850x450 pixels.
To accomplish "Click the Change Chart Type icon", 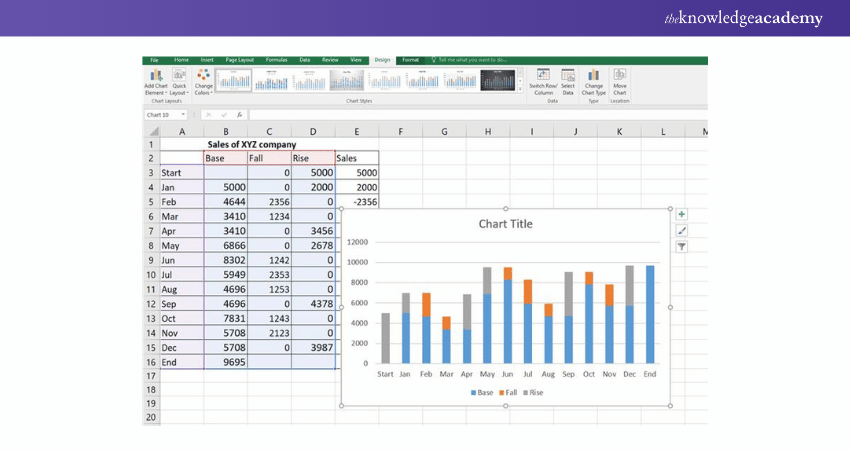I will click(x=593, y=80).
